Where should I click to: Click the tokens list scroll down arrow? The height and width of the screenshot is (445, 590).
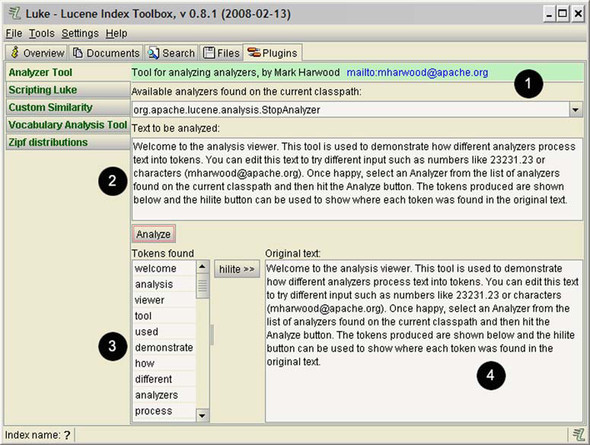tap(202, 415)
